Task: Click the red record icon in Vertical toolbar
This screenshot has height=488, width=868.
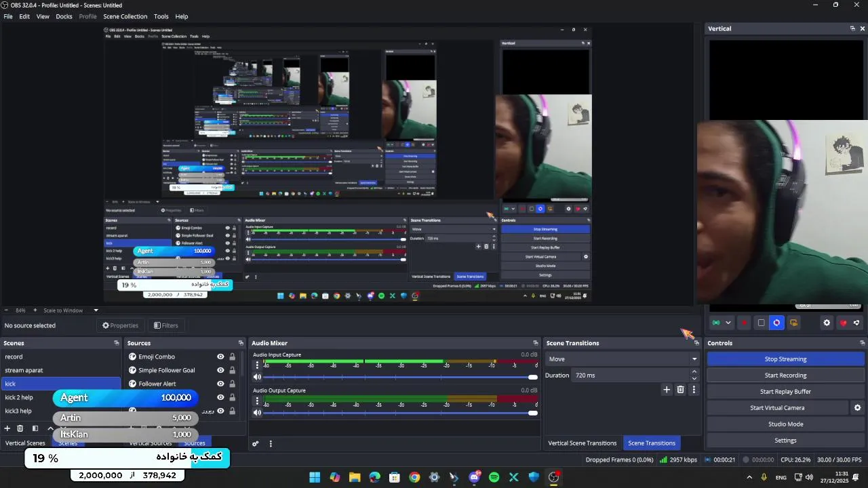Action: click(x=744, y=323)
